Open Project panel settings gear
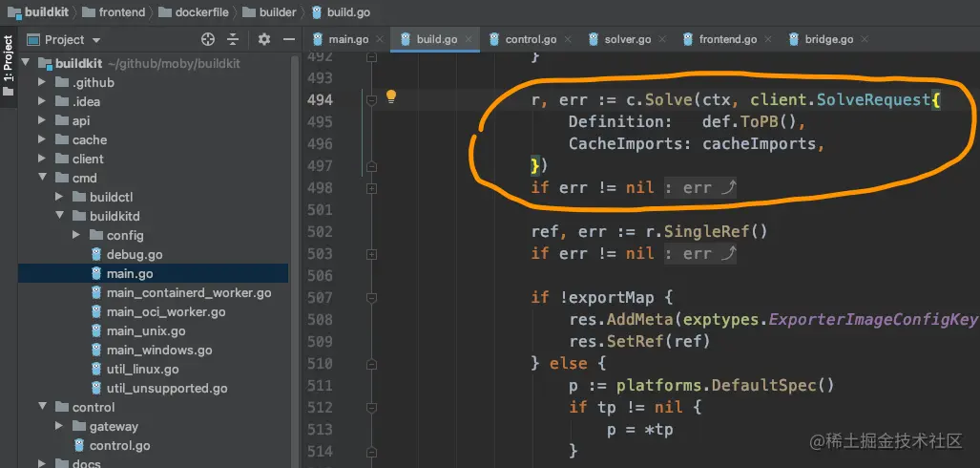This screenshot has width=980, height=468. click(264, 39)
